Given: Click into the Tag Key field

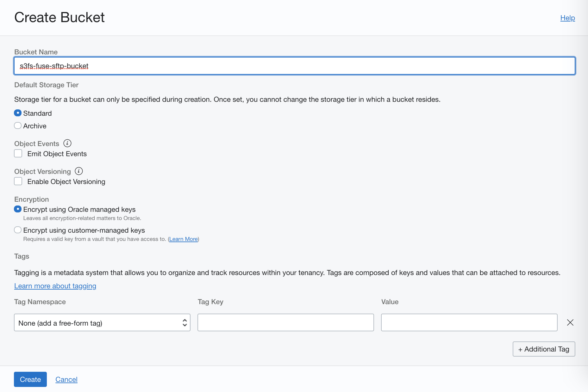Looking at the screenshot, I should point(285,322).
